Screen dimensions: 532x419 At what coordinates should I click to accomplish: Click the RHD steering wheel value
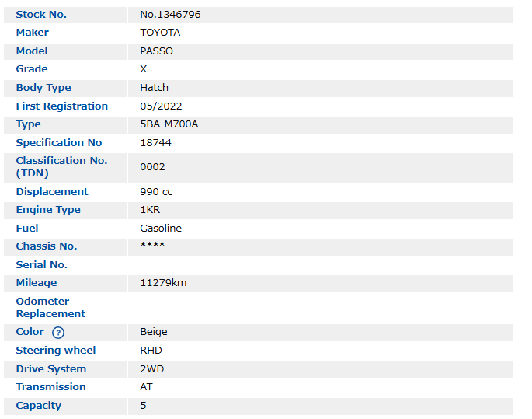coord(151,351)
